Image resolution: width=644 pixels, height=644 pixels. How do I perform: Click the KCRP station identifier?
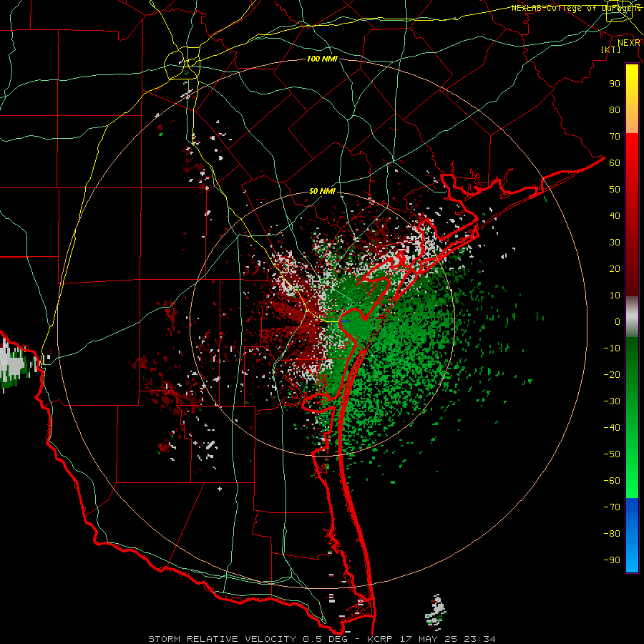coord(381,639)
